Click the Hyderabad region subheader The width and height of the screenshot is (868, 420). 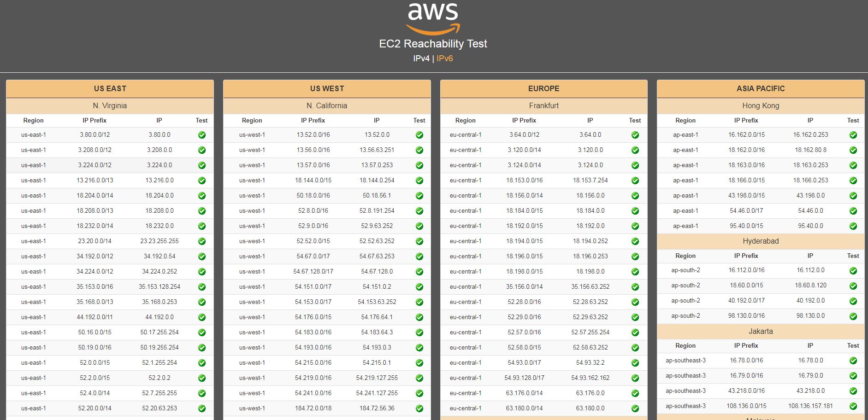pyautogui.click(x=761, y=241)
